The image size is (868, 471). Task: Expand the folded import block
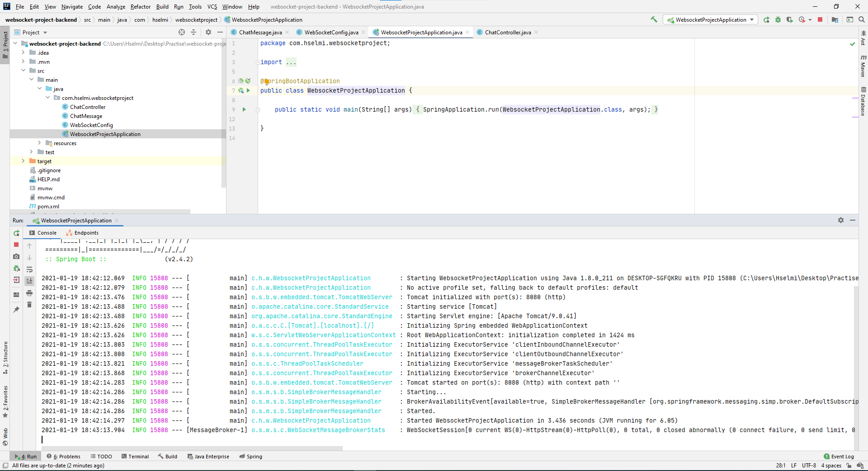257,62
